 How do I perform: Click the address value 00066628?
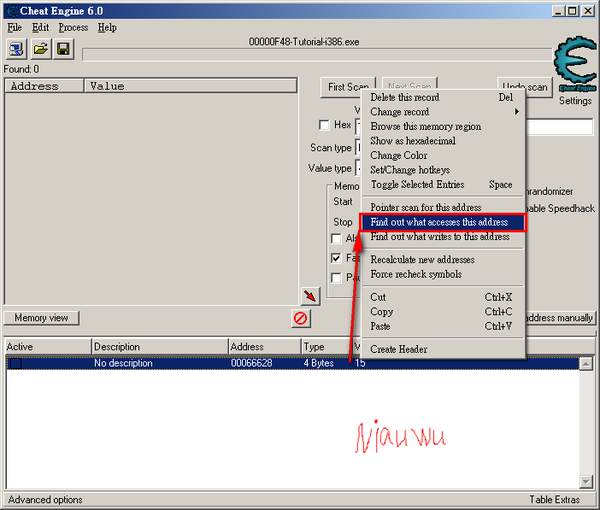(x=251, y=363)
